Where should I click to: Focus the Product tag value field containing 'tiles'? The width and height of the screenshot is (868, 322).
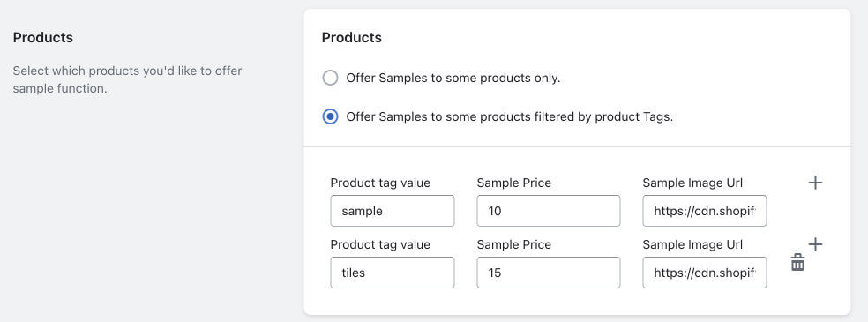pyautogui.click(x=393, y=273)
